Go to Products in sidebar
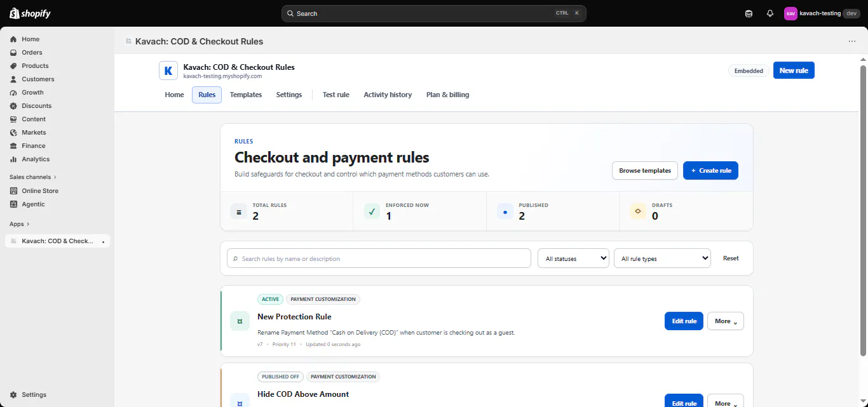Screen dimensions: 868x407 [x=35, y=66]
